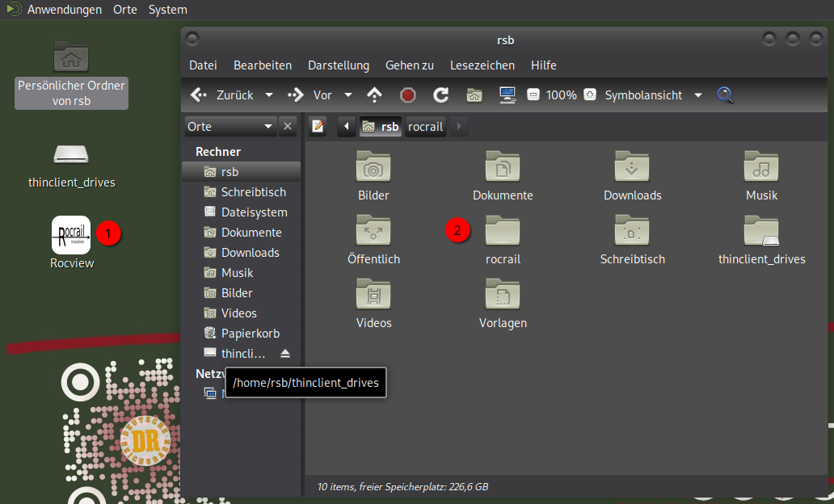
Task: Zoom in with the plus icon
Action: point(590,95)
